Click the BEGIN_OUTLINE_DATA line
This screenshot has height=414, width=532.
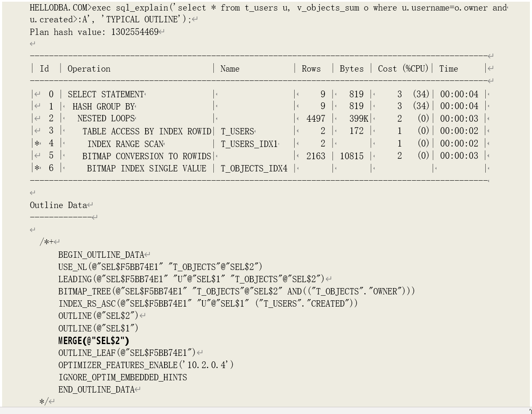(x=101, y=255)
